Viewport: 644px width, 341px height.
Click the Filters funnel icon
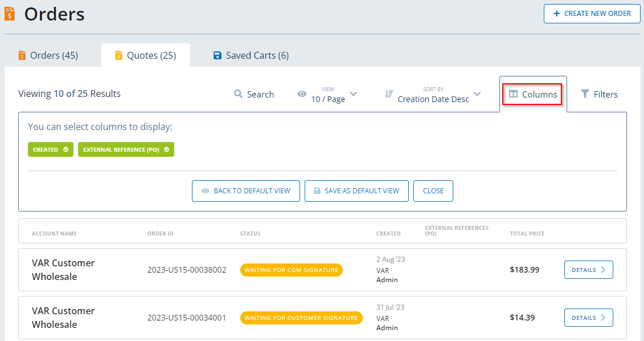(x=585, y=94)
